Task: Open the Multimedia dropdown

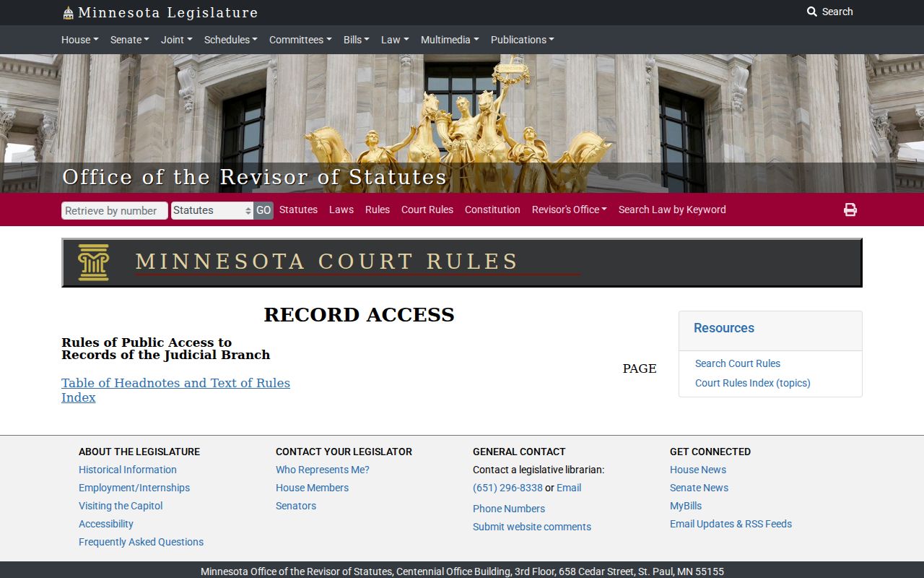Action: point(450,40)
